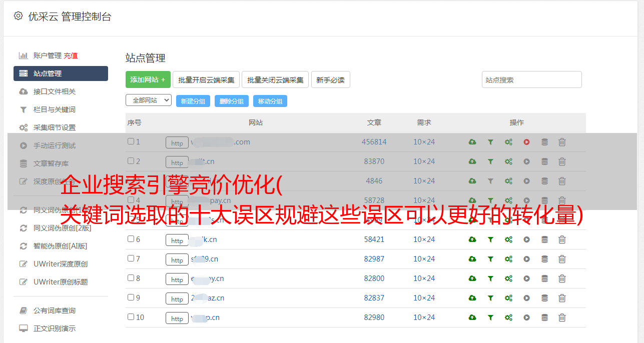
Task: Toggle the row 10 checkbox
Action: pyautogui.click(x=131, y=317)
